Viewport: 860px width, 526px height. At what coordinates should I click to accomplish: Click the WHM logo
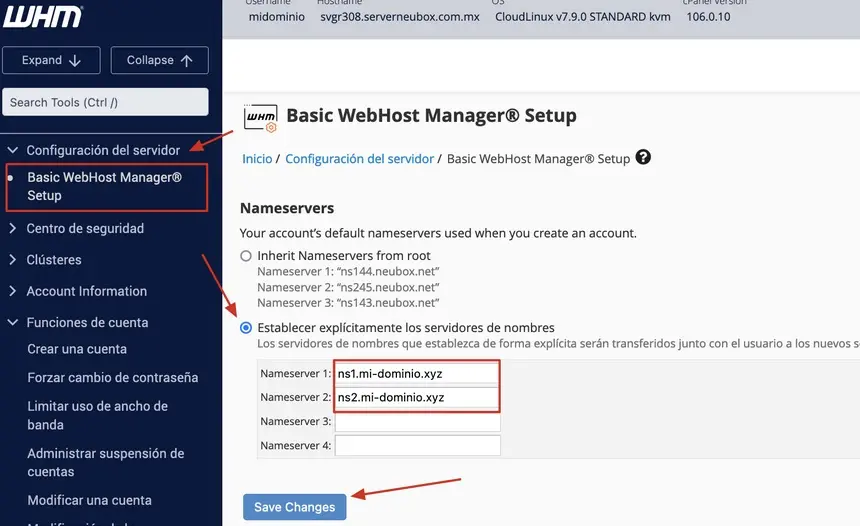(43, 16)
